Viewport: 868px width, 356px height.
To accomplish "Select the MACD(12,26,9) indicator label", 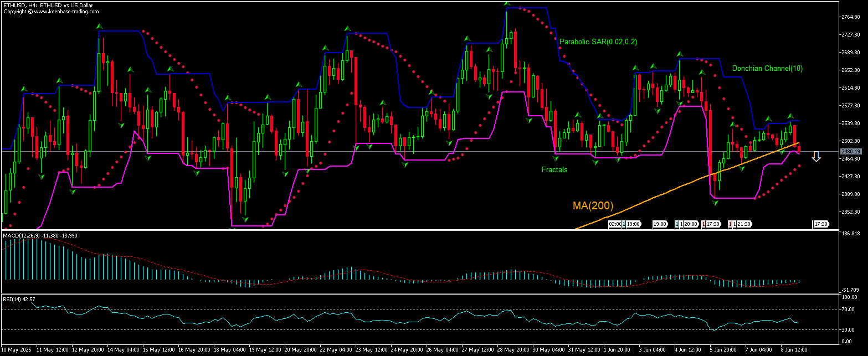I will [22, 235].
